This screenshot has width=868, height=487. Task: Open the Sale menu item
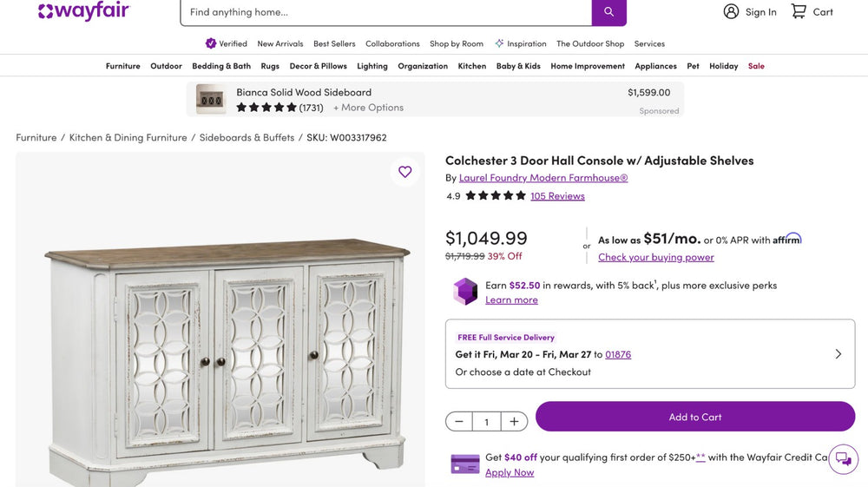pos(756,66)
